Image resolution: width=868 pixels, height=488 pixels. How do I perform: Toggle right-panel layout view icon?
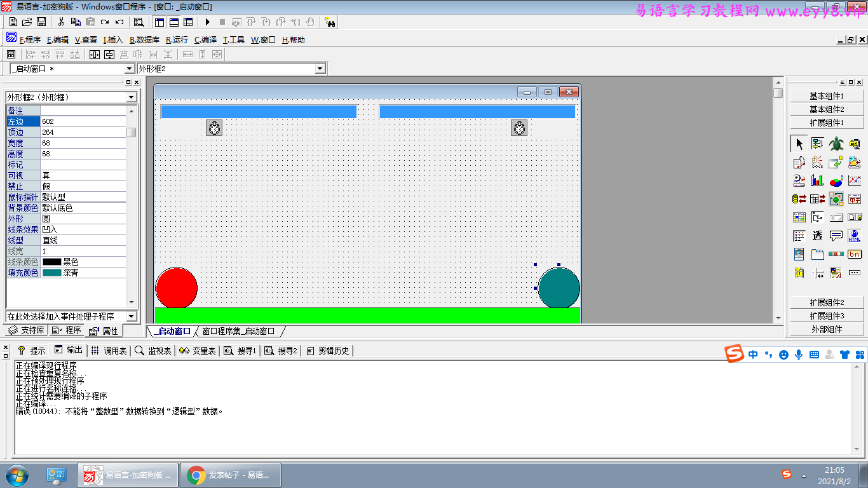pos(188,22)
